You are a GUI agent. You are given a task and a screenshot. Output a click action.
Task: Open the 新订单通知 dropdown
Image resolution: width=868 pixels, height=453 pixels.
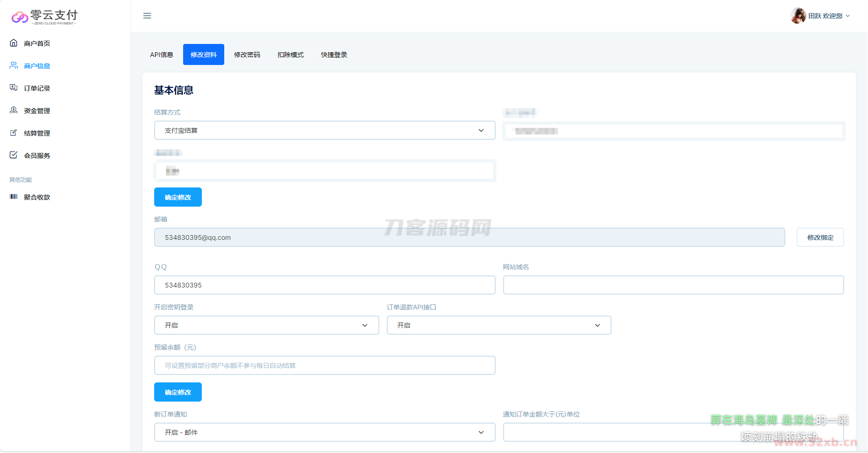click(x=325, y=432)
